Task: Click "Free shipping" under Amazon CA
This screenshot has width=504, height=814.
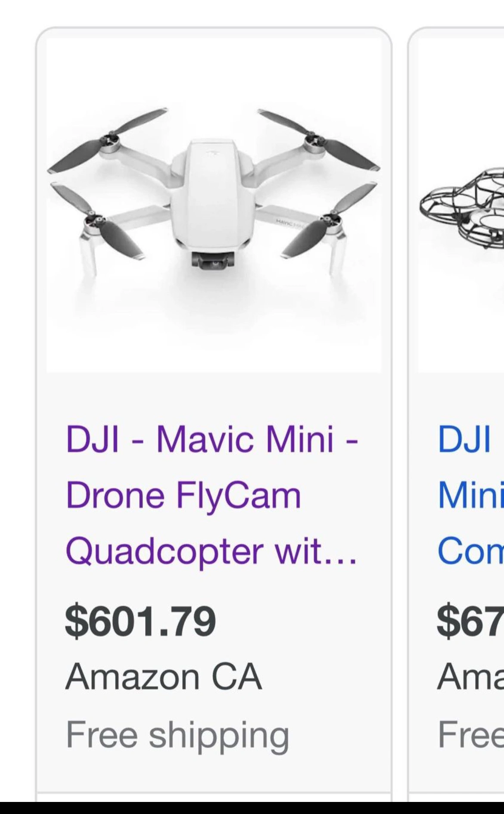Action: [177, 735]
